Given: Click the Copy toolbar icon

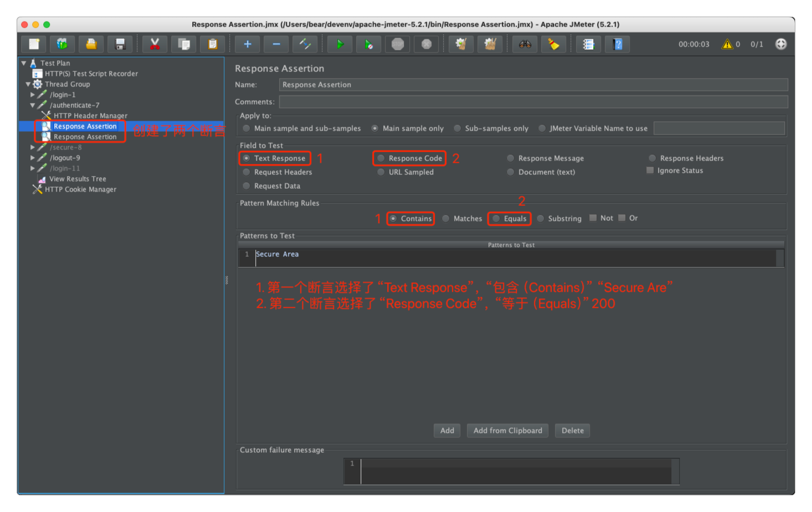Looking at the screenshot, I should click(183, 44).
